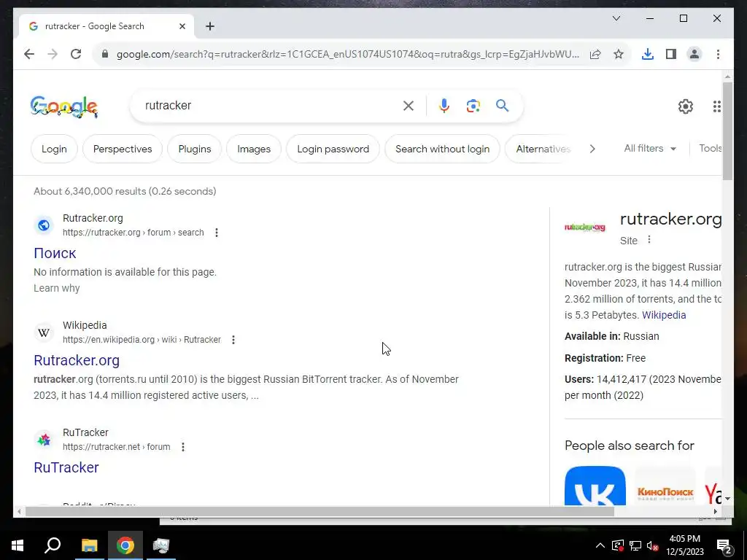Search by image with Google Lens
This screenshot has width=747, height=560.
tap(473, 106)
